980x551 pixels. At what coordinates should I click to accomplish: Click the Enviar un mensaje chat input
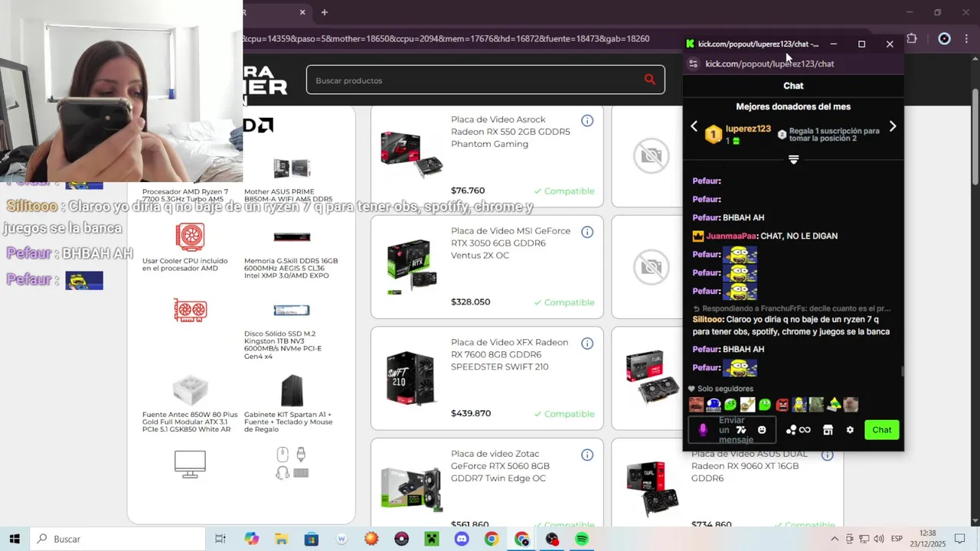732,430
